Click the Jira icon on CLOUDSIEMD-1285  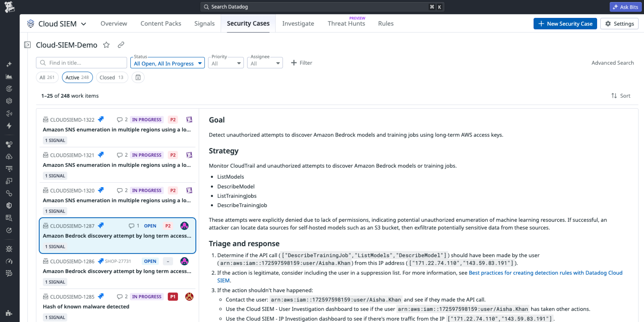[100, 296]
